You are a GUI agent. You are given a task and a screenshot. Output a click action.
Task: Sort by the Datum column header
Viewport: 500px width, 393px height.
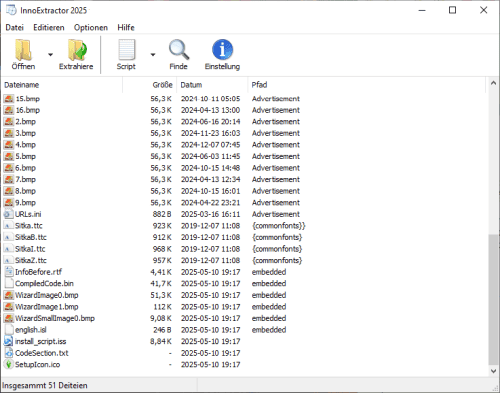tap(212, 85)
